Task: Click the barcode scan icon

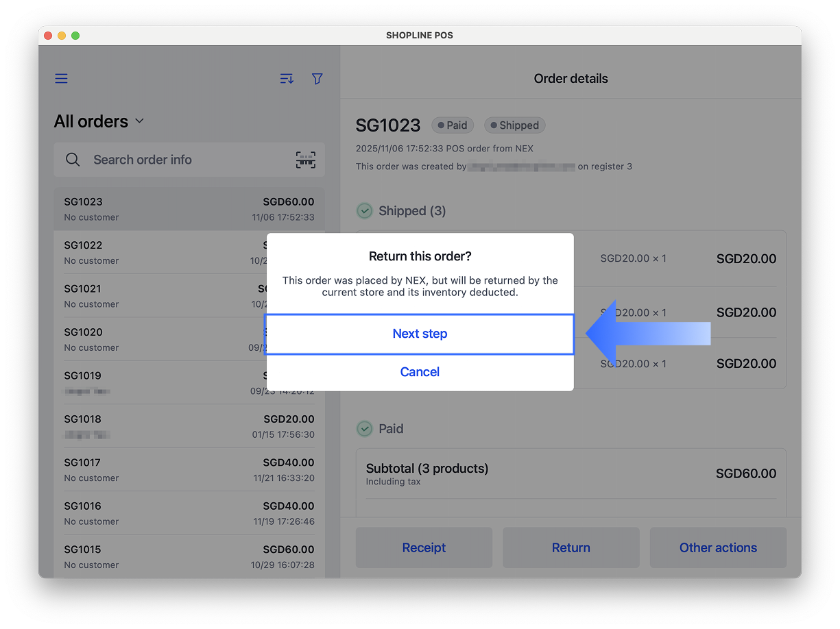Action: click(x=306, y=160)
